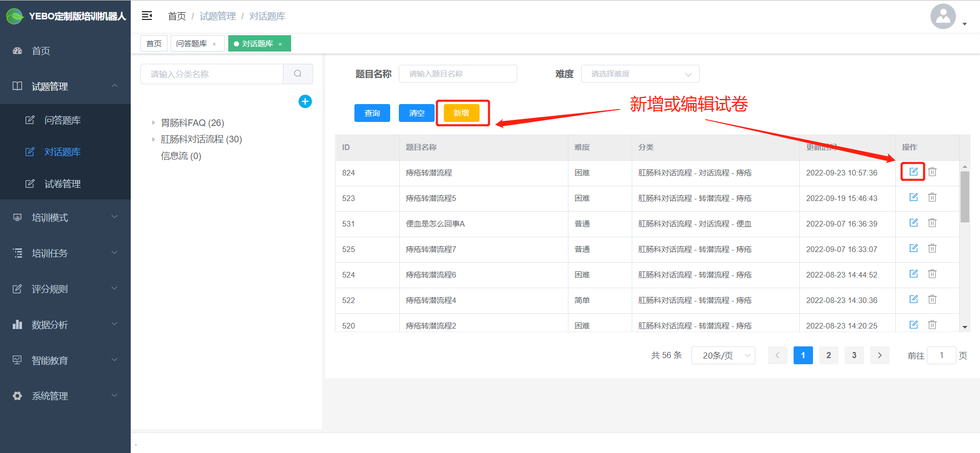Viewport: 980px width, 453px height.
Task: Click the 查询 query button
Action: 372,113
